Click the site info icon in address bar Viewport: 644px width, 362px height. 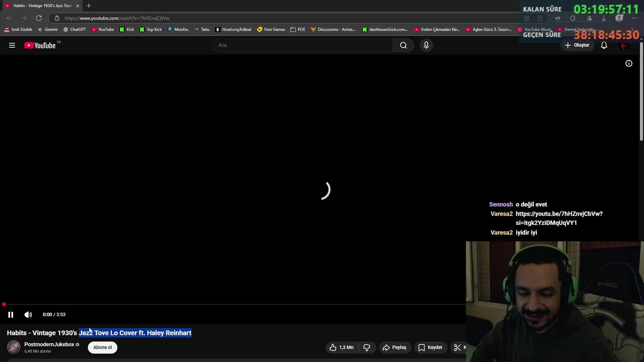click(x=57, y=18)
